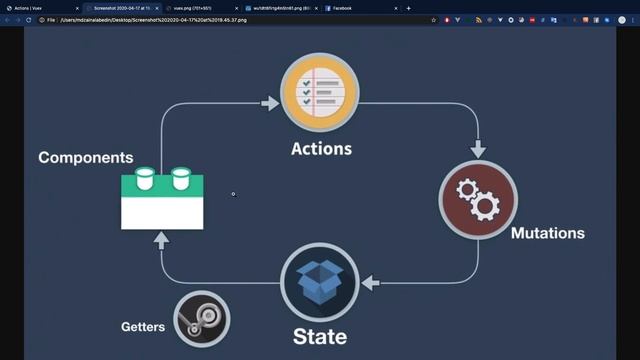Open the white circle ring extension icon
Screen dimensions: 640x360
tap(511, 20)
